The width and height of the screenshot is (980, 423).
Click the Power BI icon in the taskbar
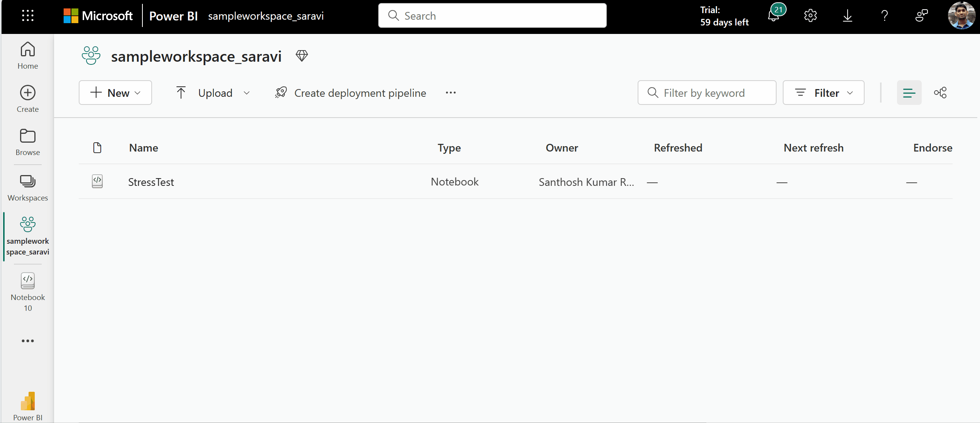tap(27, 401)
